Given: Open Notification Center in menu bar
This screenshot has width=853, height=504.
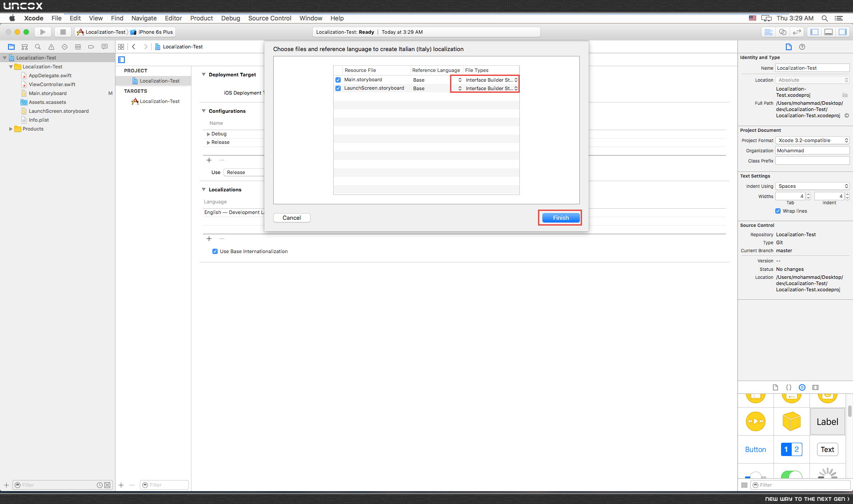Looking at the screenshot, I should point(839,18).
